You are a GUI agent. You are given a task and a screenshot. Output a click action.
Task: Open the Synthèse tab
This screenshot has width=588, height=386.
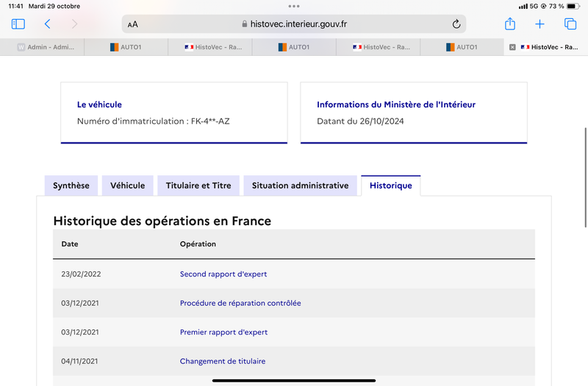pos(71,186)
